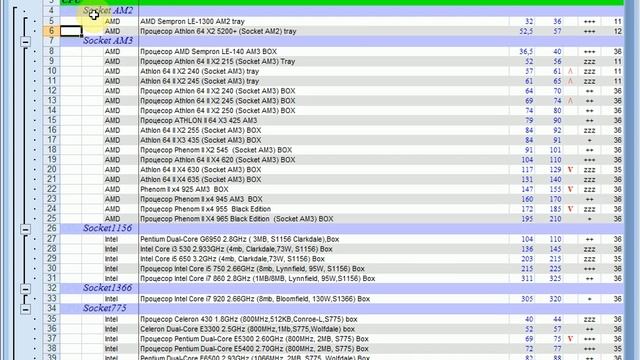Select the Phenom II x4 925 AM3 BOX cell
Viewport: 640px width, 360px height.
coord(324,189)
